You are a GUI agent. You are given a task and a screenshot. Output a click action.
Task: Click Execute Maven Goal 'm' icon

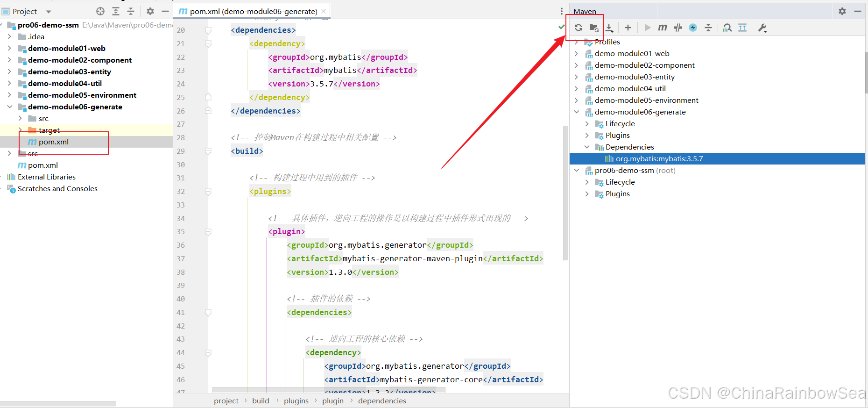663,28
